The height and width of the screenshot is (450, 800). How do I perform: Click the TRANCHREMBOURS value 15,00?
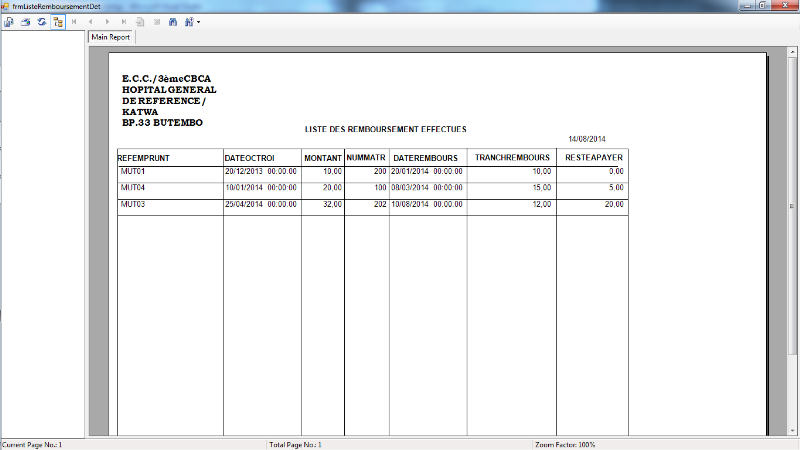click(542, 188)
